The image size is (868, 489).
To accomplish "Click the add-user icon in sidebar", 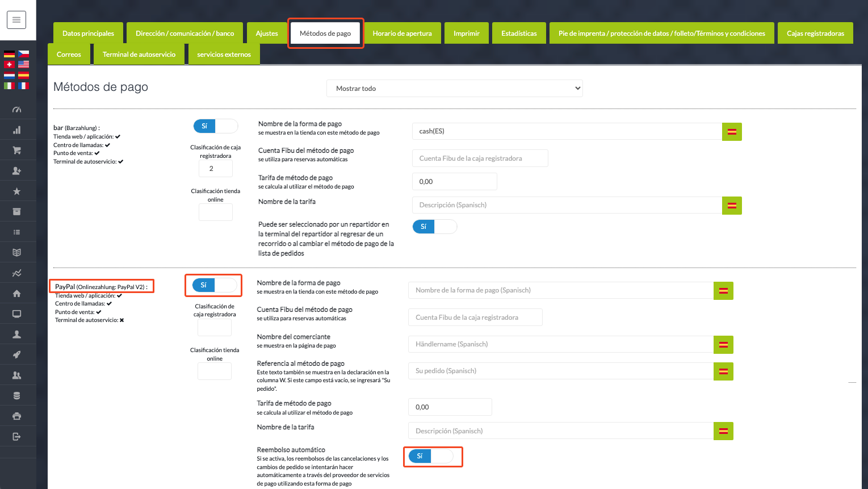I will click(17, 171).
